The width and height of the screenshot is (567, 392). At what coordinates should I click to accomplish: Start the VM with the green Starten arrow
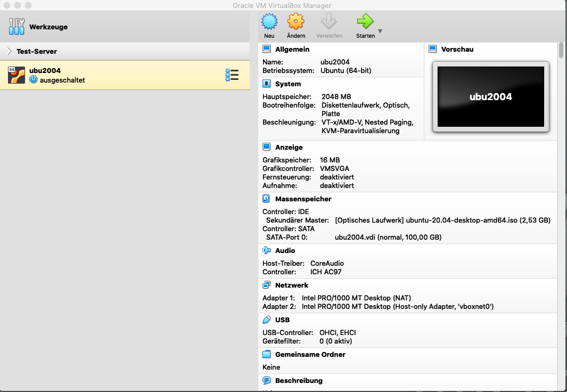[x=365, y=22]
